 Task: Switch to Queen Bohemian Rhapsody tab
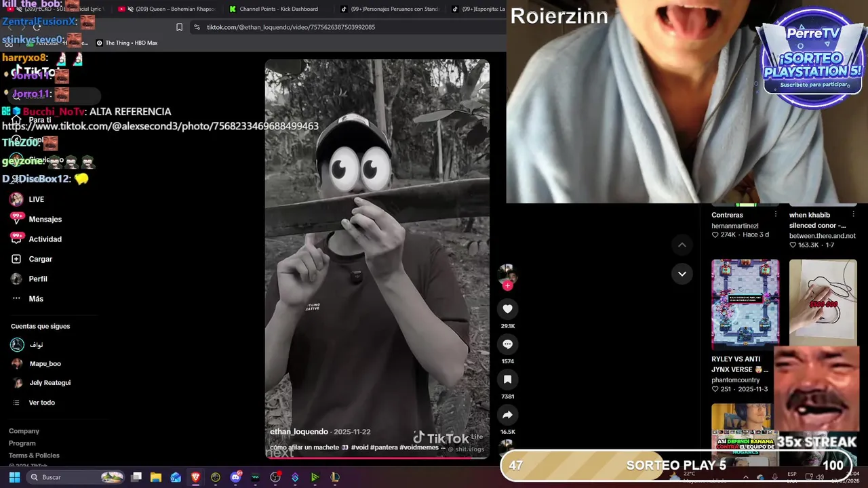(168, 9)
